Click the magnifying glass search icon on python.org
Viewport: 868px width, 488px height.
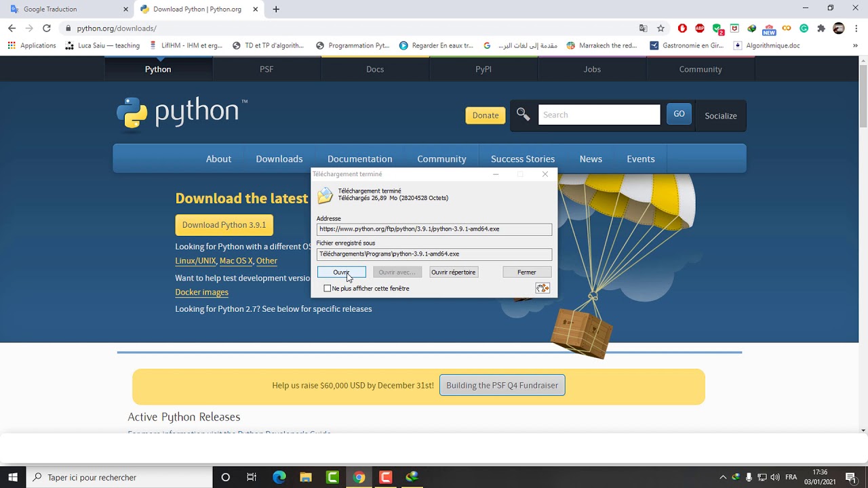click(523, 115)
